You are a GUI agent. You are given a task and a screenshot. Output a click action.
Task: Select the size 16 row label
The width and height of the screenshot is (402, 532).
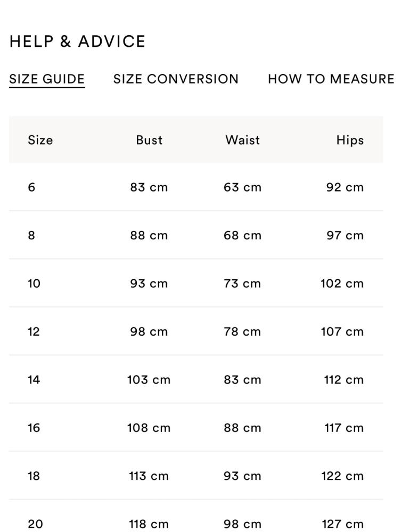click(x=34, y=428)
